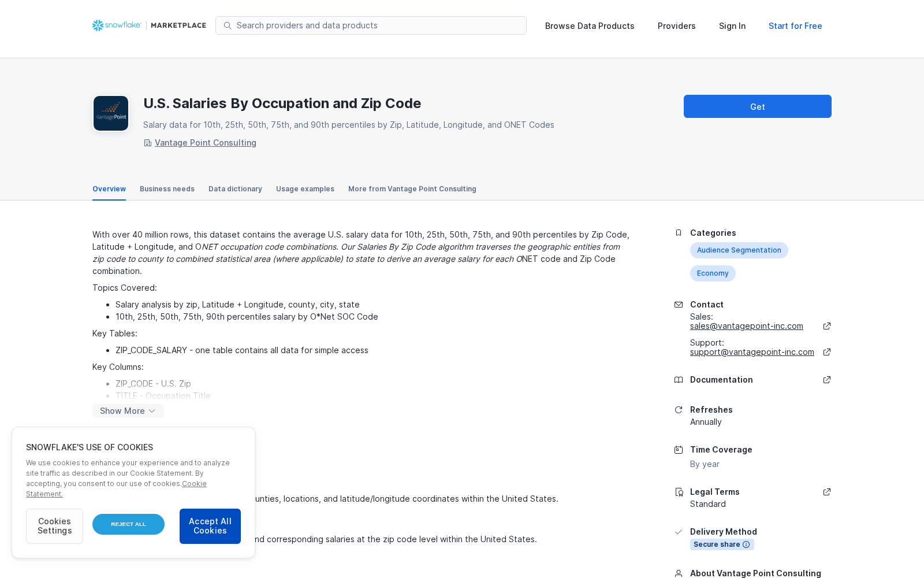Open the Data dictionary tab

pos(235,189)
